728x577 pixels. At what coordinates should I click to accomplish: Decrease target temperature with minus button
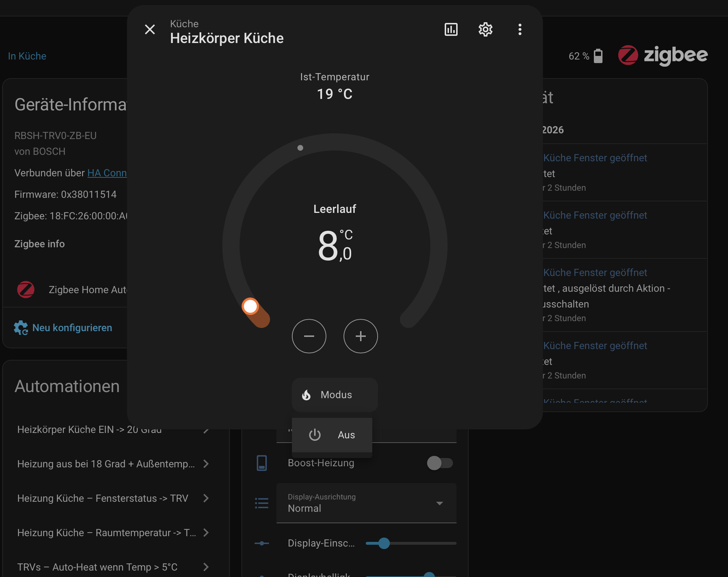[309, 336]
